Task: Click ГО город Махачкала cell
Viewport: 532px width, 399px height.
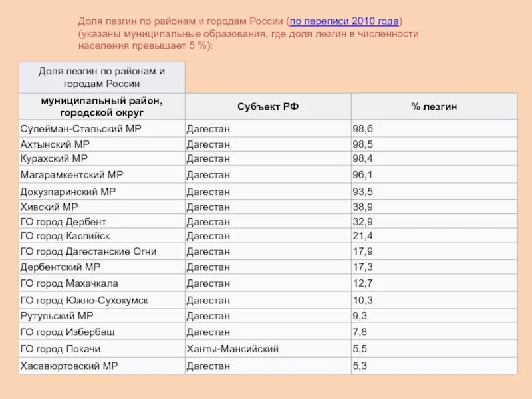Action: pos(102,283)
